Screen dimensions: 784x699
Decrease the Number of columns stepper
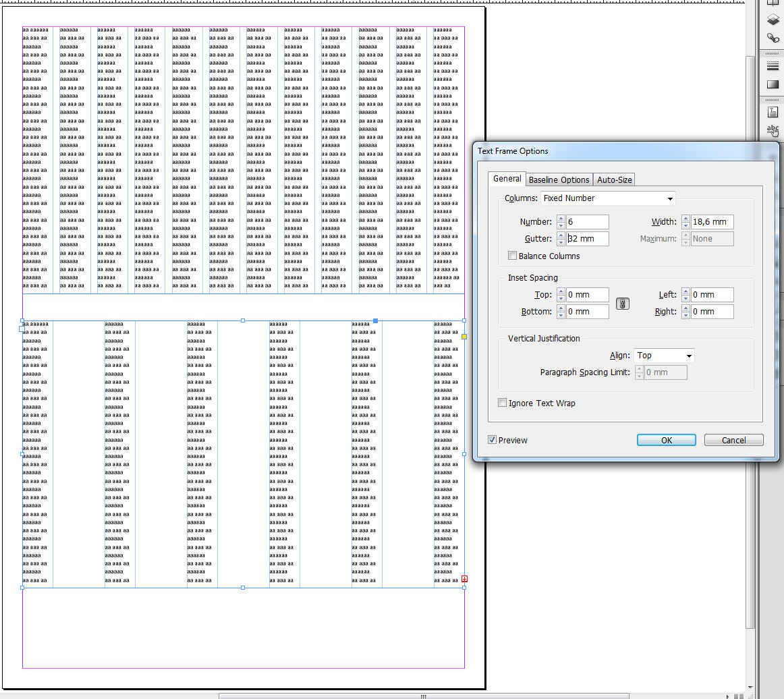(561, 225)
